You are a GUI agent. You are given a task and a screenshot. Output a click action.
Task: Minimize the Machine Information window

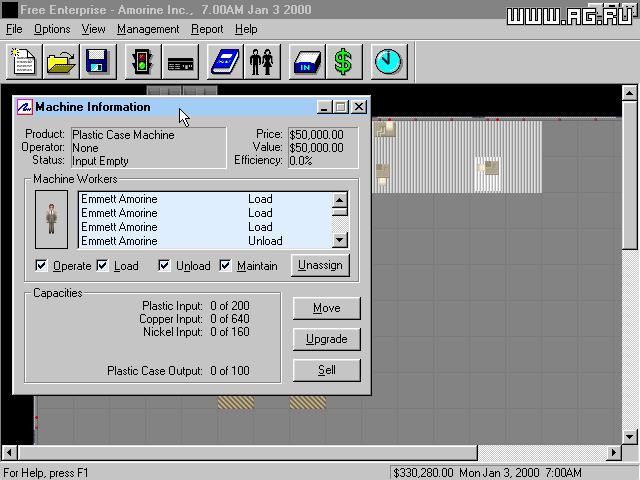click(x=324, y=107)
